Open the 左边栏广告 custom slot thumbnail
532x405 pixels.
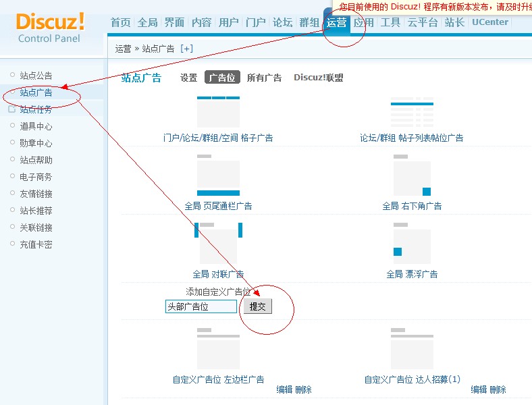click(x=218, y=348)
